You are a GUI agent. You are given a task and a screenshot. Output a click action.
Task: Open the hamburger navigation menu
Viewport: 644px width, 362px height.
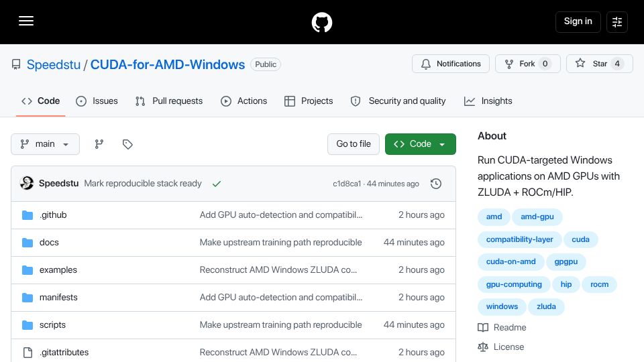pos(26,21)
